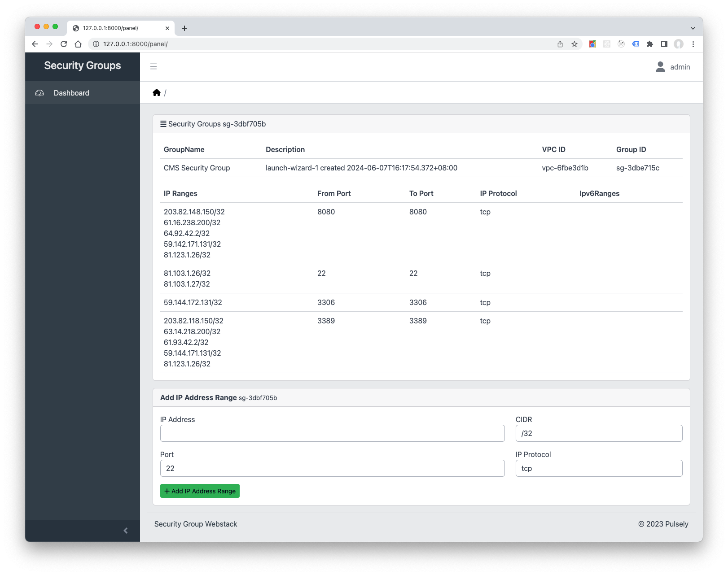The width and height of the screenshot is (728, 575).
Task: Bookmark the page with the star icon
Action: pos(575,44)
